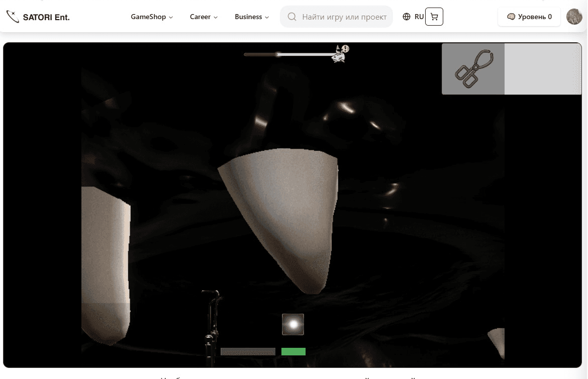Expand the GameShop dropdown menu
This screenshot has height=379, width=588.
(151, 17)
